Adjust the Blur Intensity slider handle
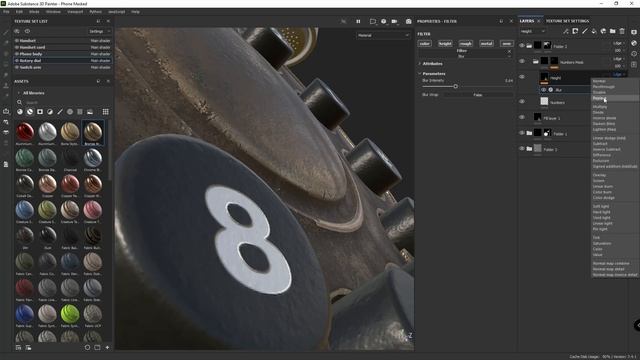The width and height of the screenshot is (640, 360). 456,86
